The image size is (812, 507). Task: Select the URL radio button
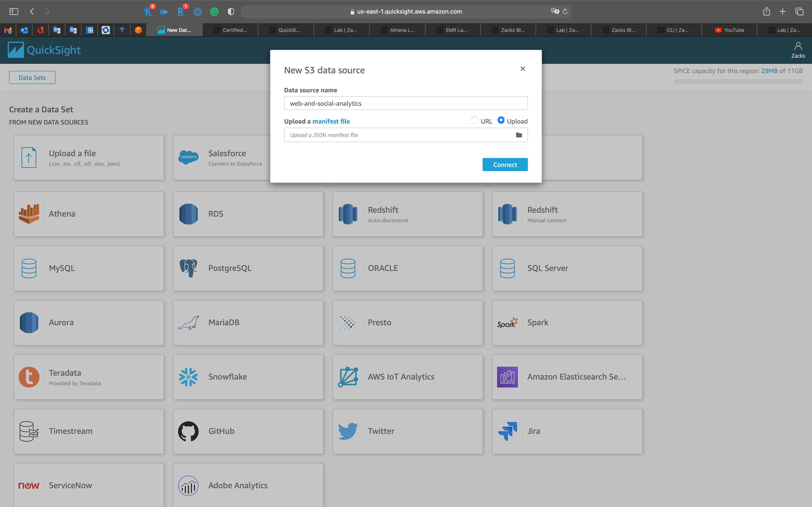click(x=475, y=120)
